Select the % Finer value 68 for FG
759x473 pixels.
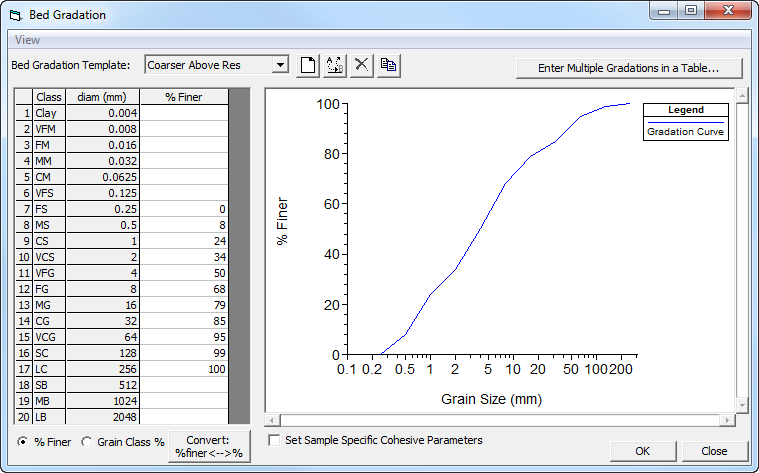tap(184, 289)
